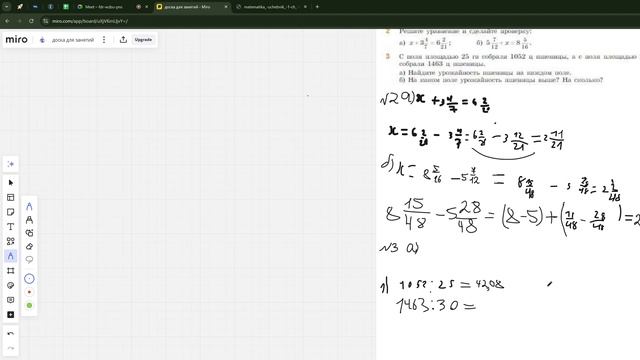Close the Miro browser tab
The height and width of the screenshot is (360, 640).
tap(226, 7)
